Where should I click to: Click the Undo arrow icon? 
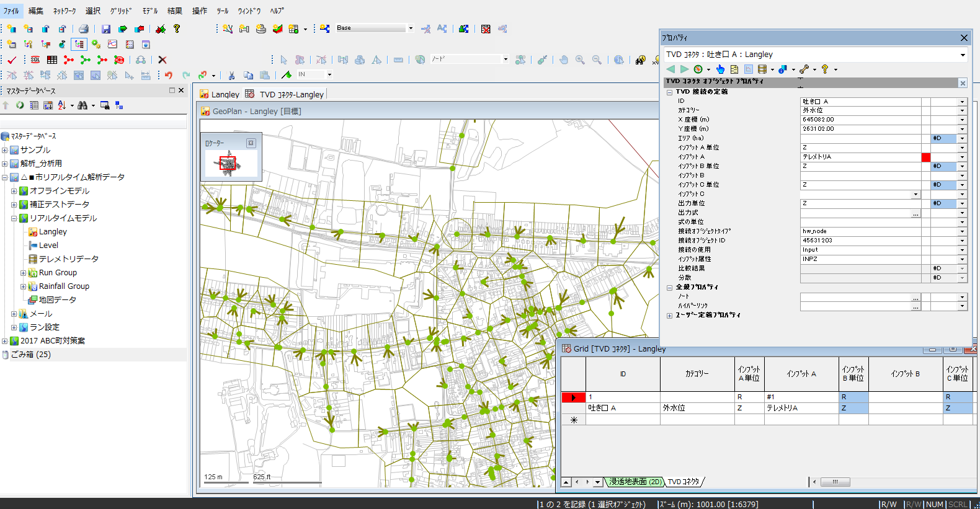pos(169,75)
